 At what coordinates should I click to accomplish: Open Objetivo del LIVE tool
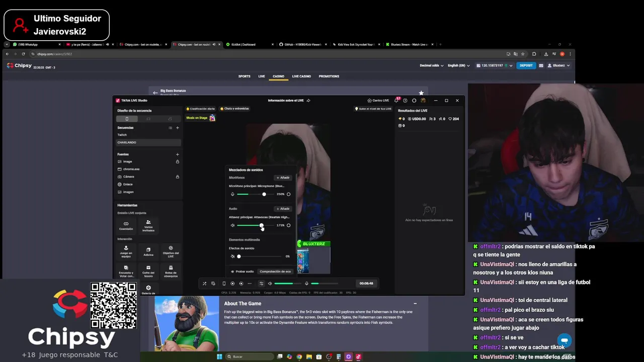point(171,251)
